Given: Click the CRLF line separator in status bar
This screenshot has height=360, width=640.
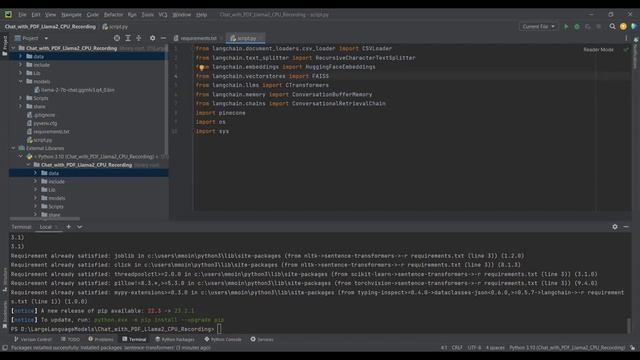Looking at the screenshot, I should coord(457,348).
